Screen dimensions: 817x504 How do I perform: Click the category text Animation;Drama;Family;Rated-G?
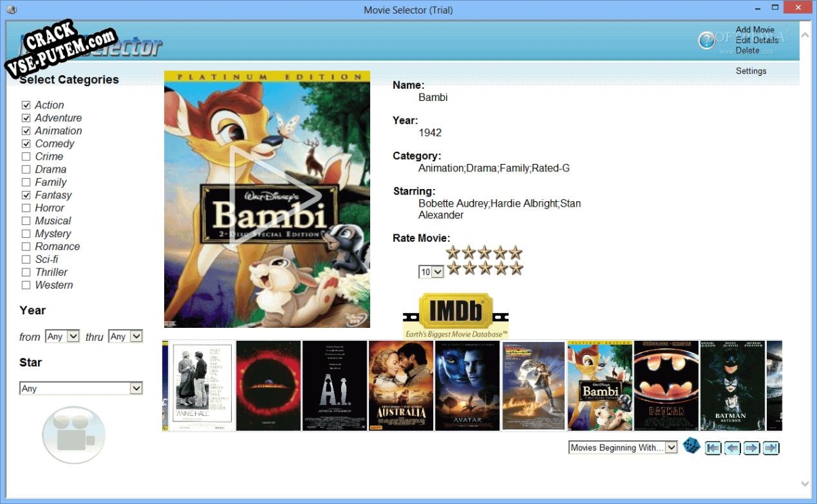(494, 167)
